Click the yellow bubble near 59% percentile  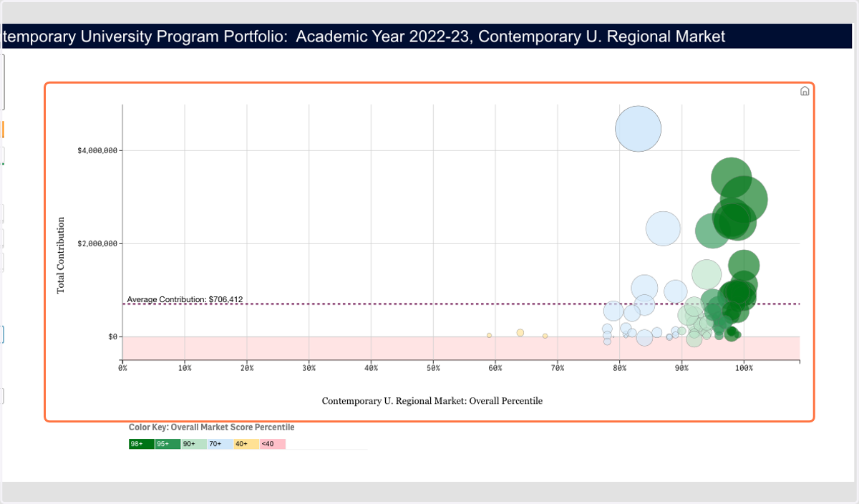tap(489, 335)
